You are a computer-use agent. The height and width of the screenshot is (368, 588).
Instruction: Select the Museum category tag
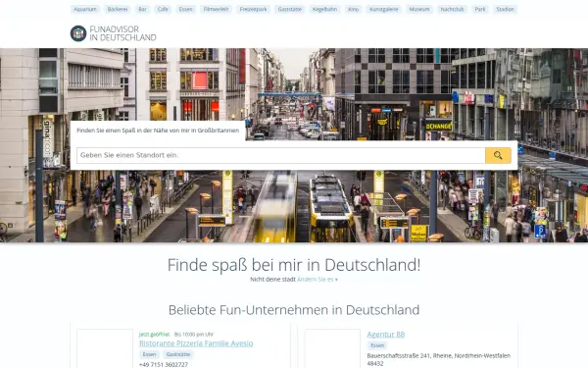click(419, 9)
